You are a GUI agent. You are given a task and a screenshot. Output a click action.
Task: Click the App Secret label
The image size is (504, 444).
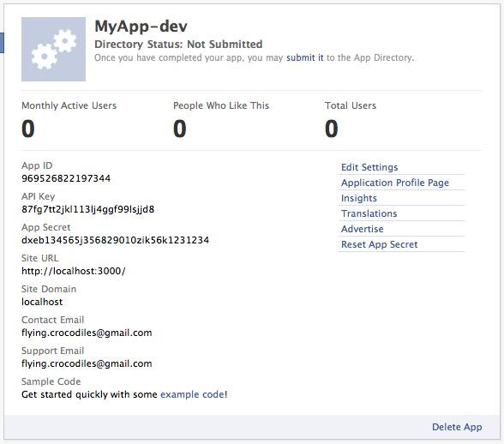tap(46, 227)
